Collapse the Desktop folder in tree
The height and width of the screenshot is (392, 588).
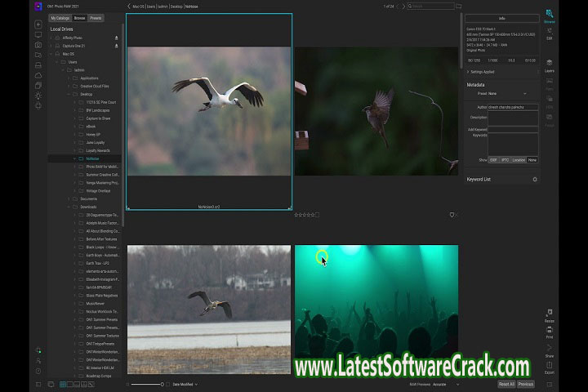(69, 94)
